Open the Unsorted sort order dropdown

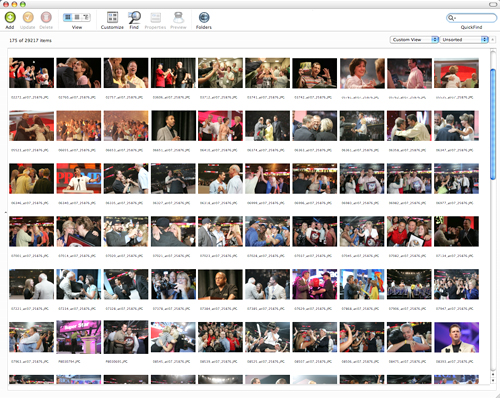coord(464,40)
